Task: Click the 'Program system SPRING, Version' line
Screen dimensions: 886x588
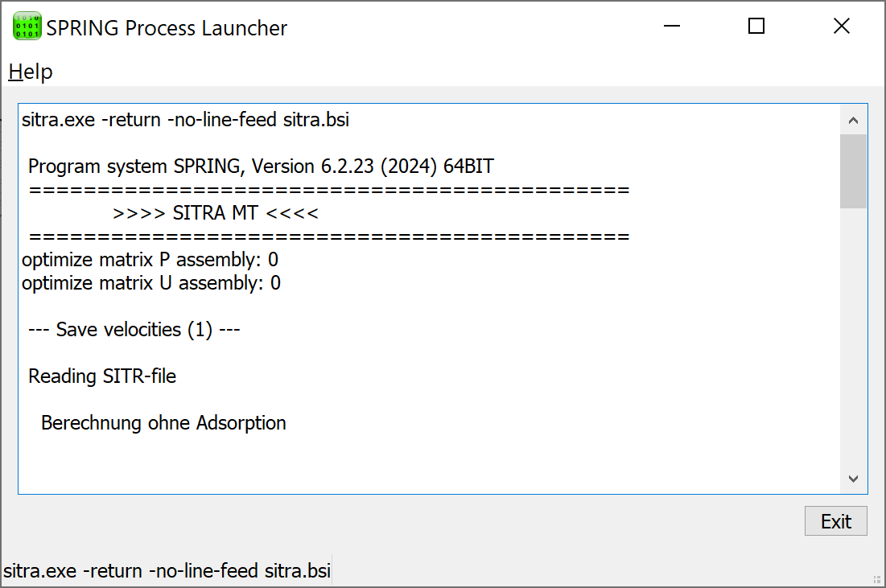Action: point(261,166)
